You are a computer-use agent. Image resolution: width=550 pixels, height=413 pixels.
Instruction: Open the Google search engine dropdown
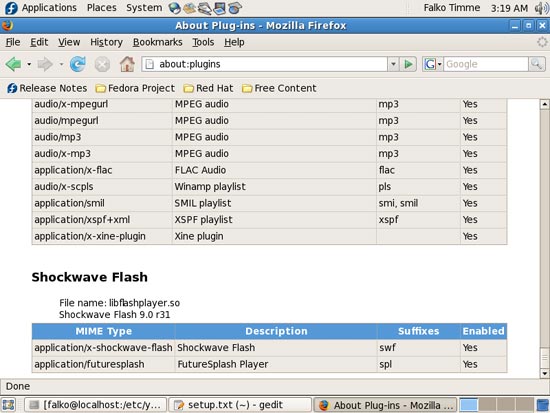point(432,64)
